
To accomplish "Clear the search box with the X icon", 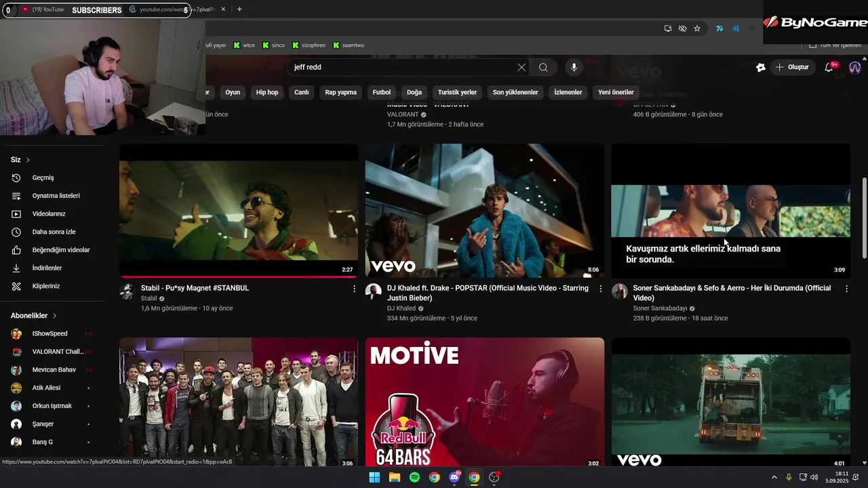I will point(521,67).
